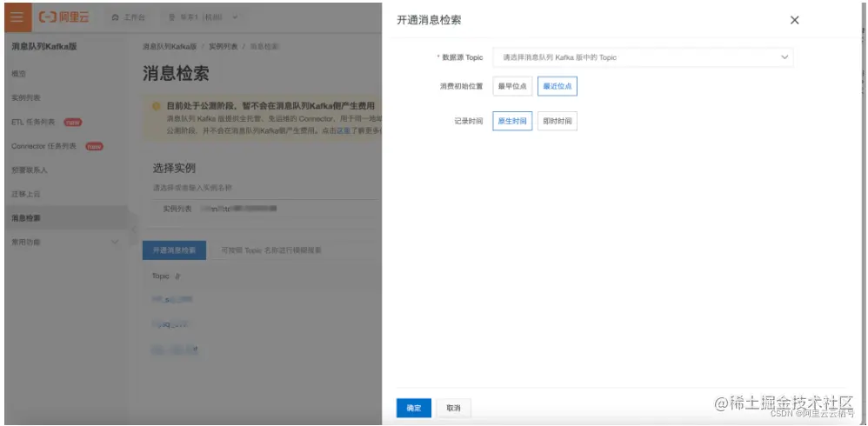
Task: Click the Topic column sort icon
Action: point(177,276)
